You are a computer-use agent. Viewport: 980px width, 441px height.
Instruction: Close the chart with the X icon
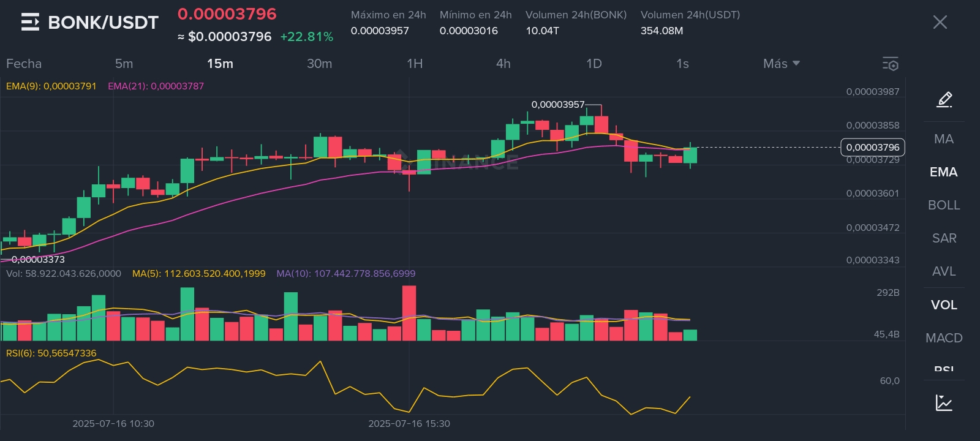click(x=940, y=23)
